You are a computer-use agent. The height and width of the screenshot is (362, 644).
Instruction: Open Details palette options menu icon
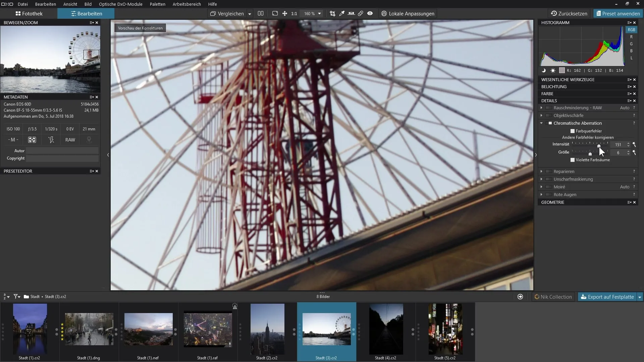pos(629,101)
